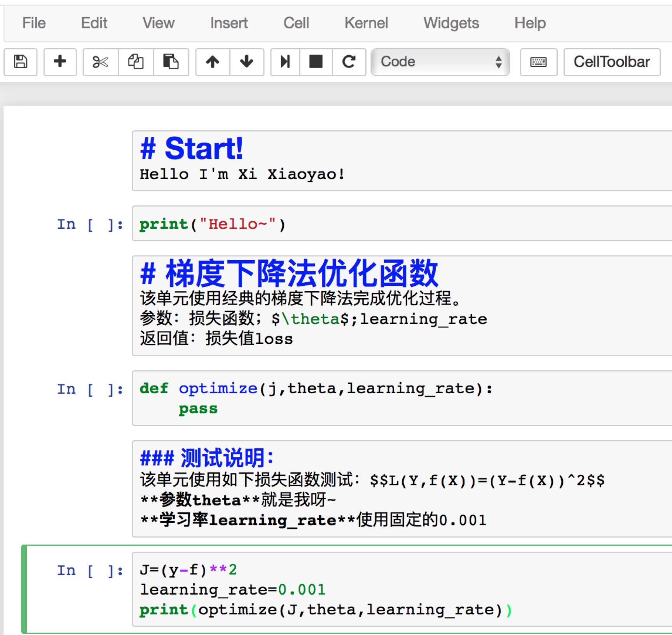Open the Insert menu
The width and height of the screenshot is (672, 635).
pos(229,23)
